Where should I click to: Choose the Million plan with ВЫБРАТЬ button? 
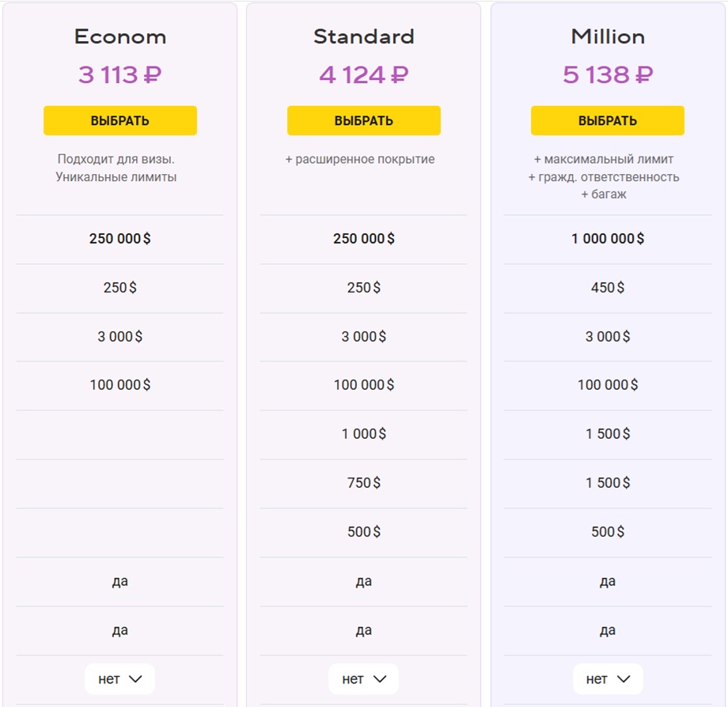click(x=607, y=121)
